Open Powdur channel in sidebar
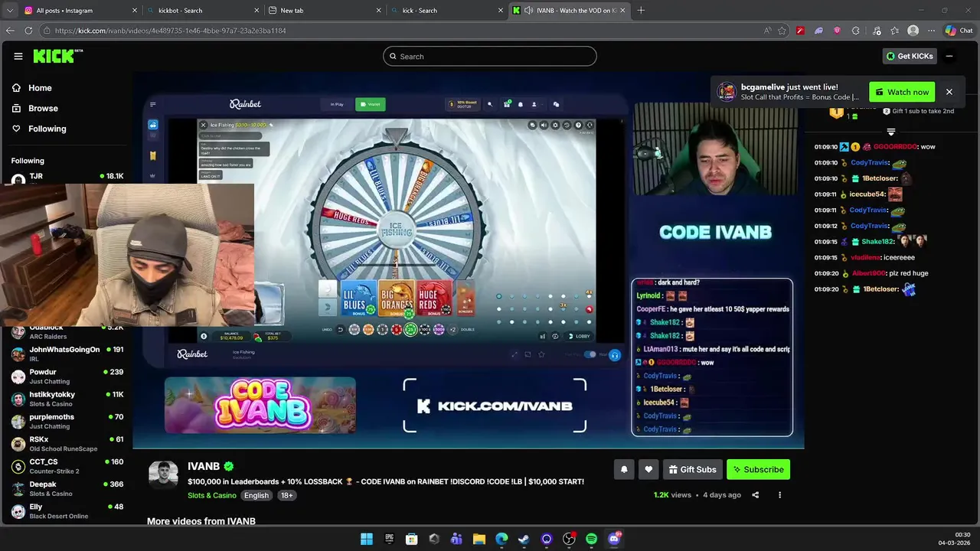Screen dimensions: 980x551 pyautogui.click(x=67, y=376)
